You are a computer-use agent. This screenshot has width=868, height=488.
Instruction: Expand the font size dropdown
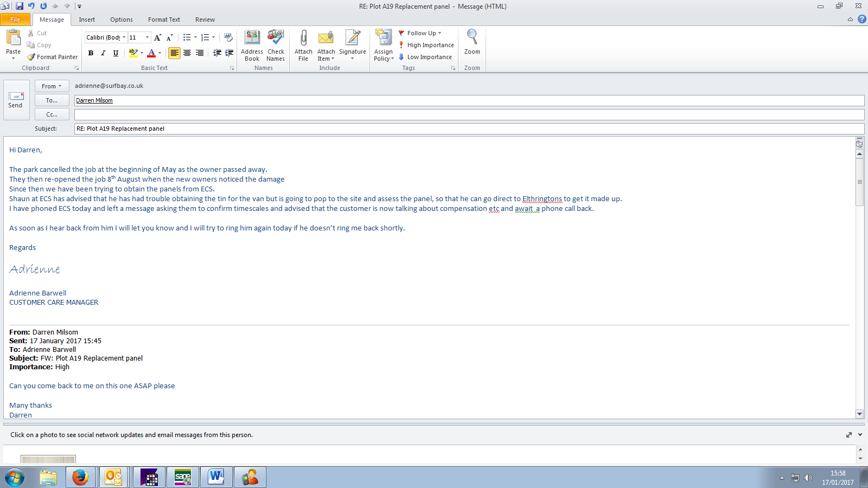coord(147,37)
